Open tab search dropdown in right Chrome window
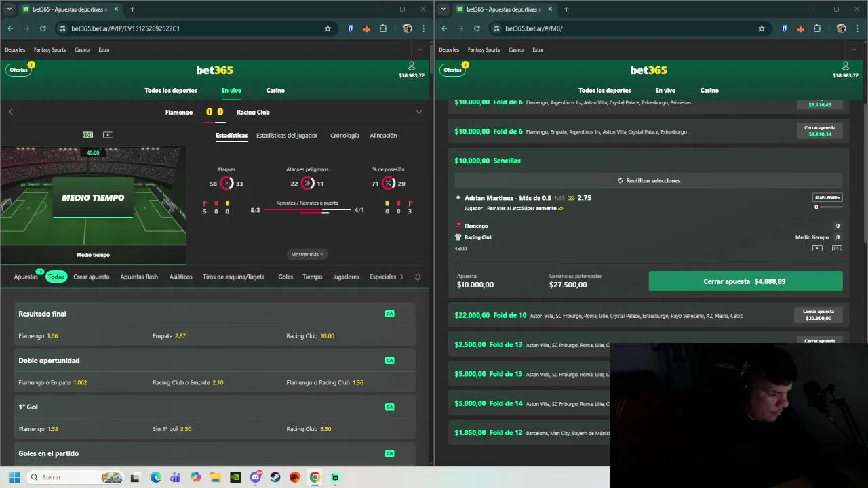This screenshot has width=868, height=488. point(443,9)
